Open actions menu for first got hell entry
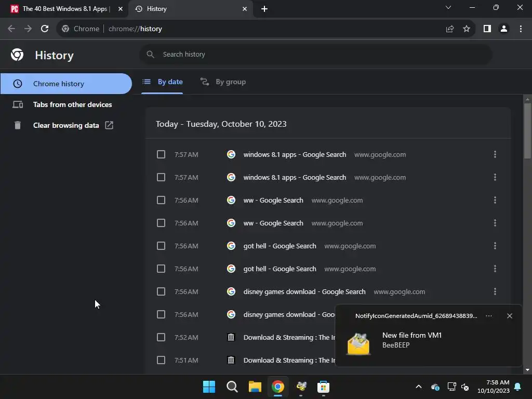The height and width of the screenshot is (399, 532). [495, 246]
